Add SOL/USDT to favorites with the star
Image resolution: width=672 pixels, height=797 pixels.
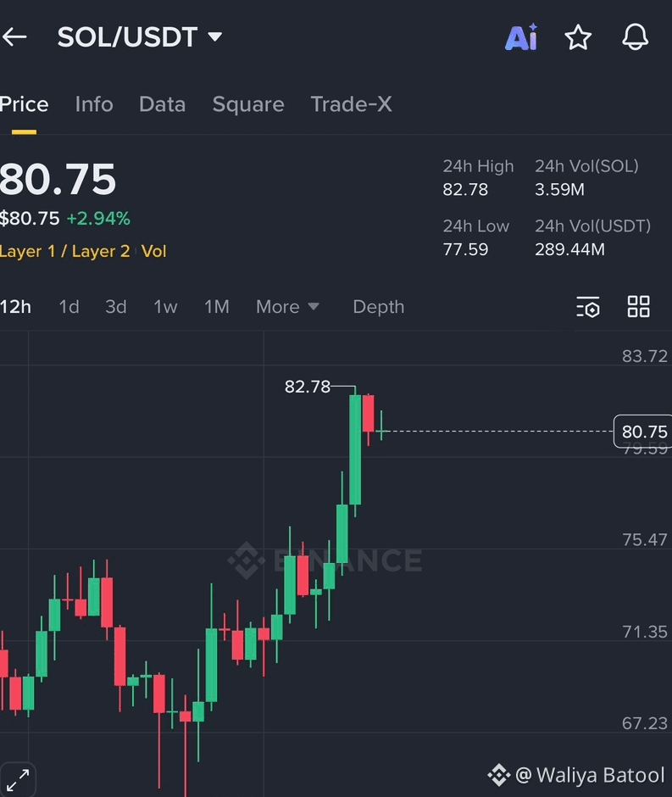pos(578,37)
